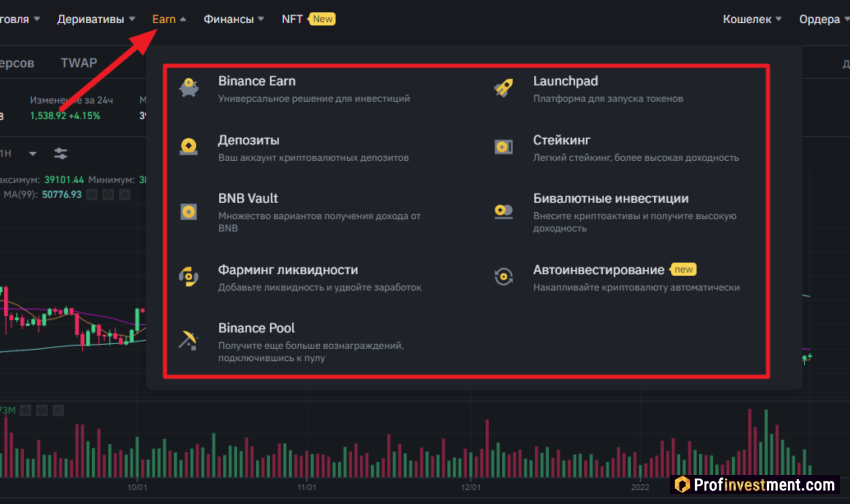The image size is (850, 504).
Task: Open the NFT menu item
Action: (x=292, y=19)
